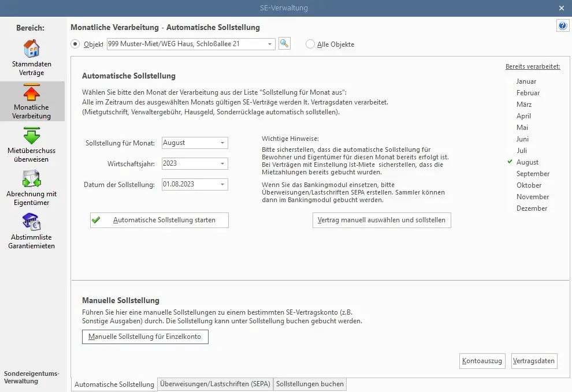
Task: Click März in Bereits verarbeitet list
Action: tap(524, 104)
